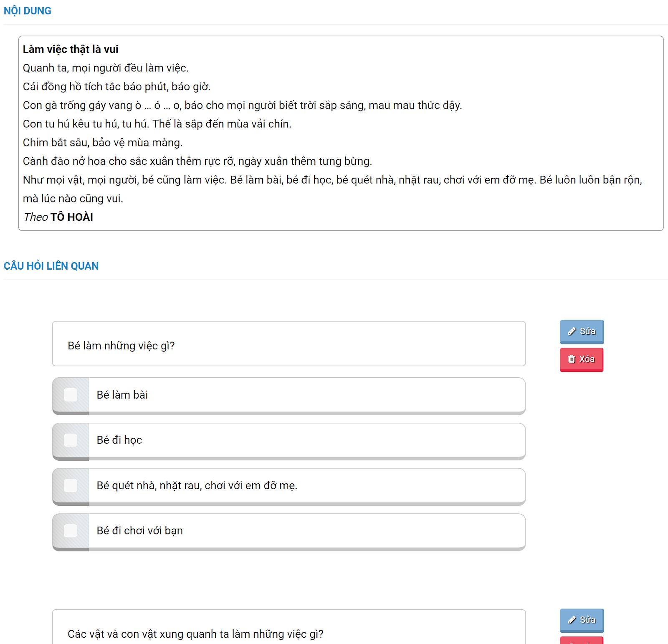Check the 'Bé đi học' answer box
668x644 pixels.
[71, 440]
